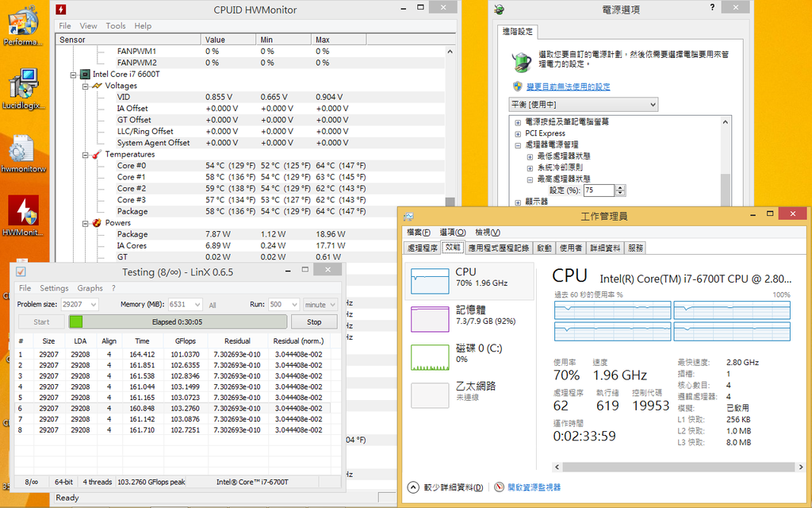Viewport: 812px width, 508px height.
Task: Click the Temperatures thermometer icon
Action: [x=97, y=154]
